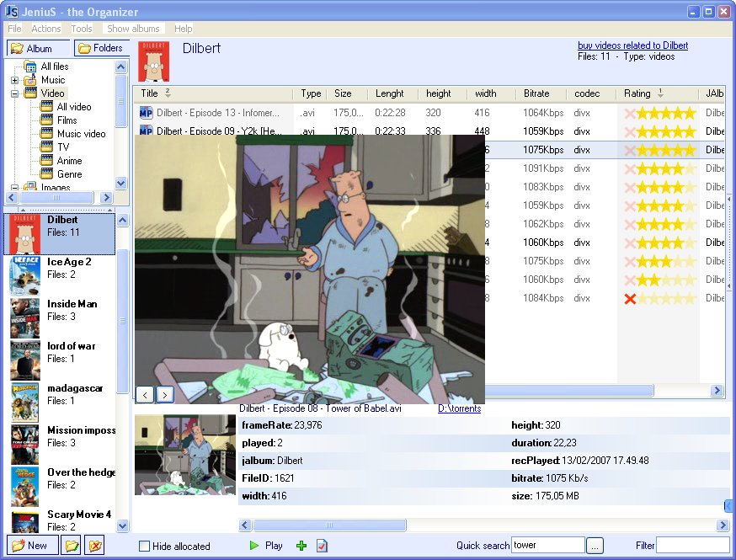Click the album list's down arrow
Viewport: 736px width, 560px height.
[x=122, y=526]
